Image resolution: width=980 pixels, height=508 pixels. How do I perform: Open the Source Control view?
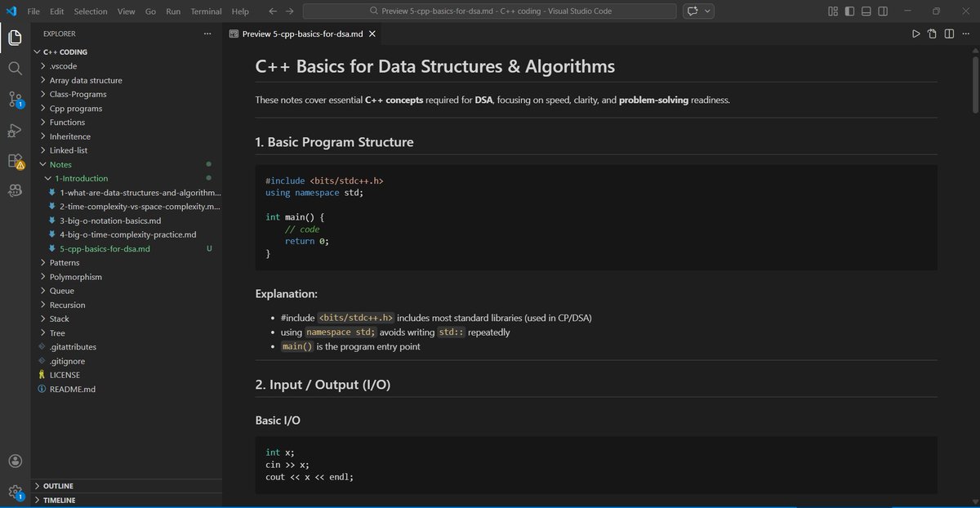pos(15,100)
